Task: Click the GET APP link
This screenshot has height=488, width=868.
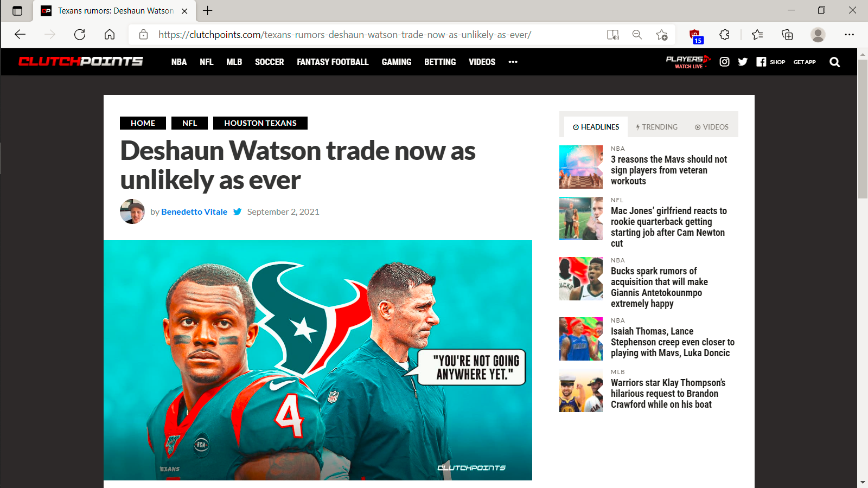Action: point(805,62)
